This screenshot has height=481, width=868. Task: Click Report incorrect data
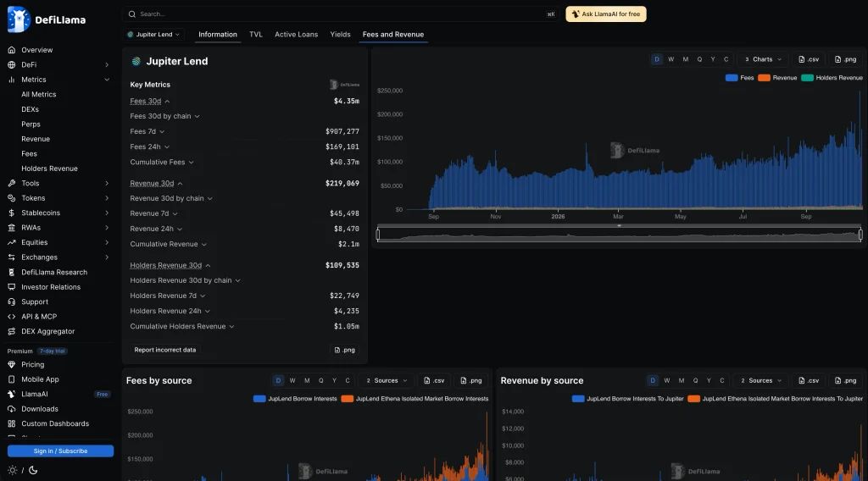tap(165, 350)
